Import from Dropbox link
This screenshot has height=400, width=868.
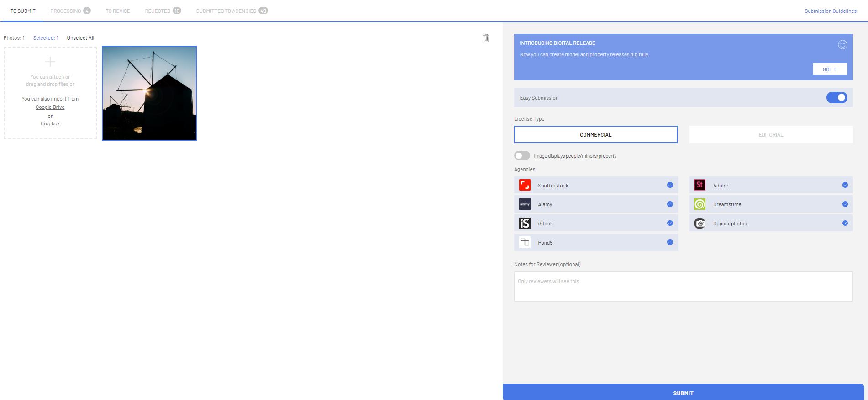click(50, 123)
